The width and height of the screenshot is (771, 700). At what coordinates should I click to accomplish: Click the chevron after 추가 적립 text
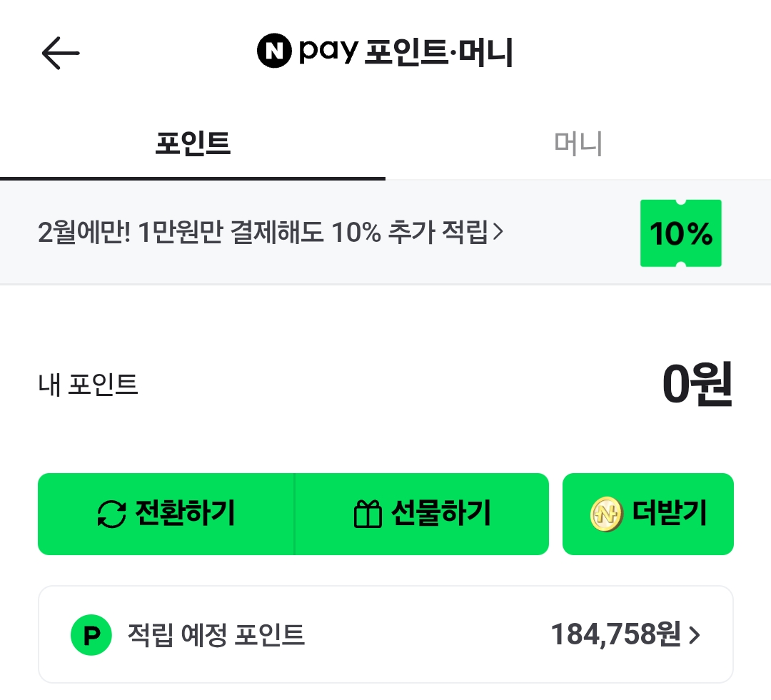click(499, 232)
